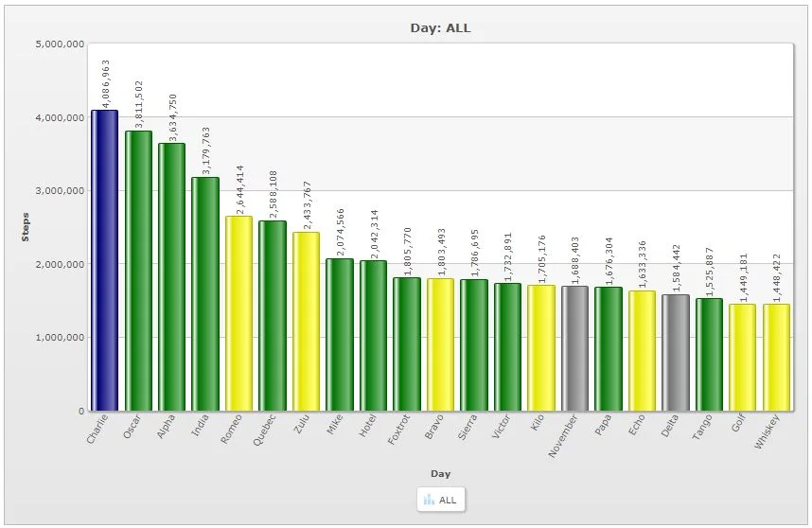The height and width of the screenshot is (528, 812).
Task: Click the yellow Zulu bar
Action: (x=306, y=322)
